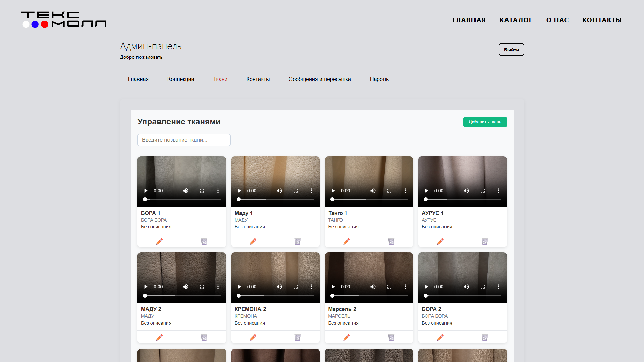Delete the КРЕМОНА 2 fabric via trash icon
644x362 pixels.
(298, 337)
